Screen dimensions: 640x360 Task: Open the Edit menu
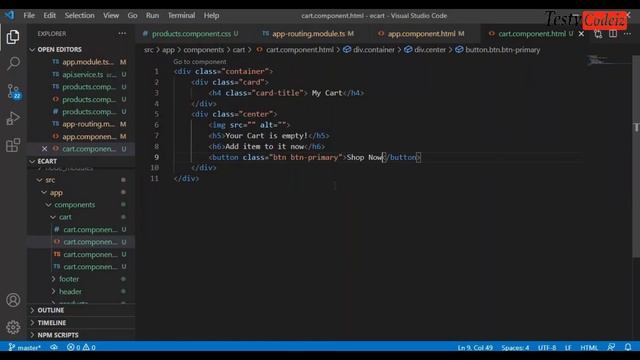click(49, 16)
